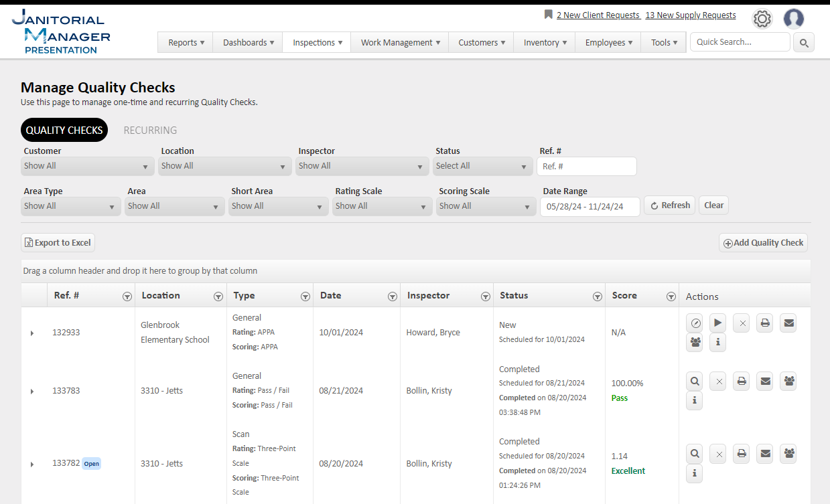
Task: Open info icon for quality check 133782
Action: pos(695,474)
